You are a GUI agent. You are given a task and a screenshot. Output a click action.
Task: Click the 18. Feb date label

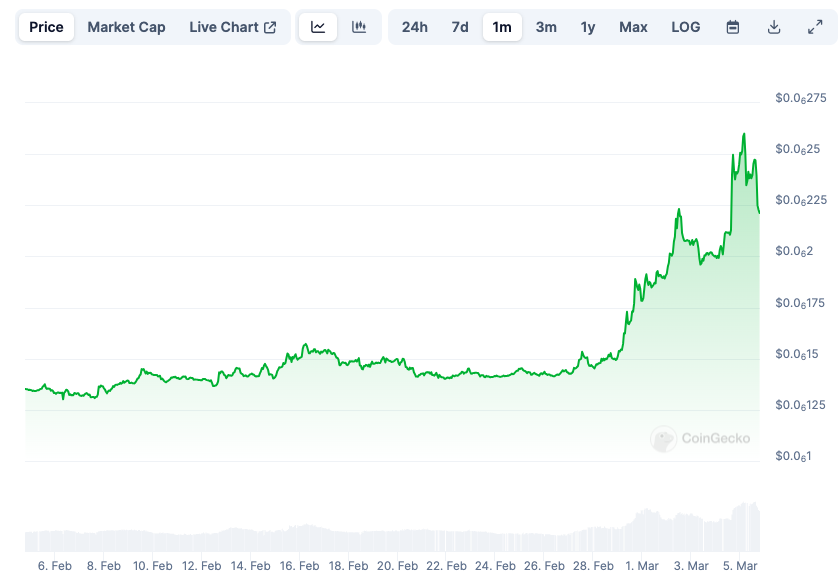(348, 565)
